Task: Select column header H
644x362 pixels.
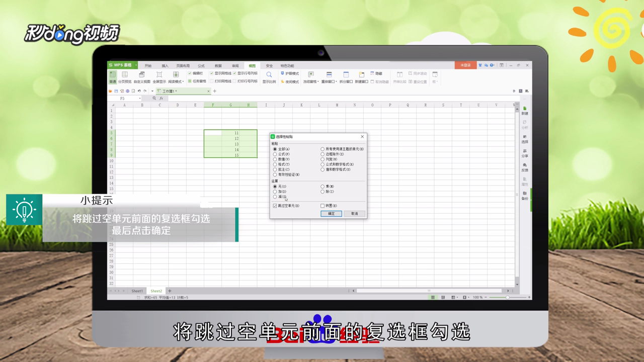Action: click(x=248, y=105)
